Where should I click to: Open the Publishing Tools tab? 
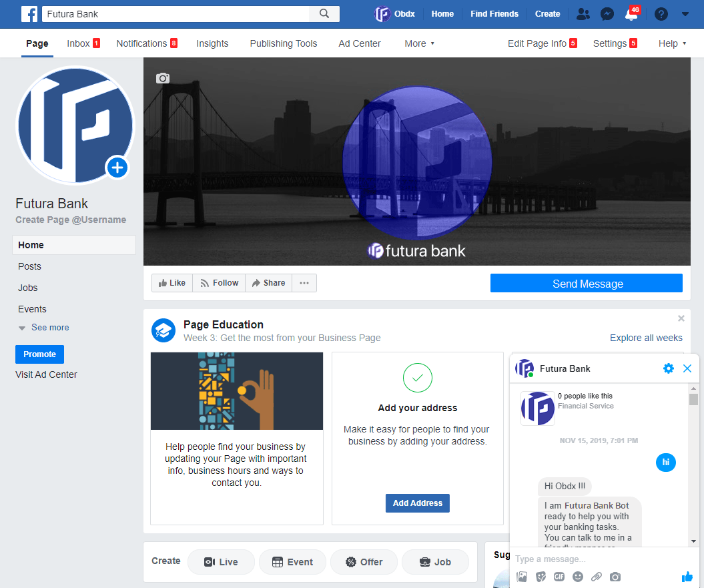[x=284, y=43]
